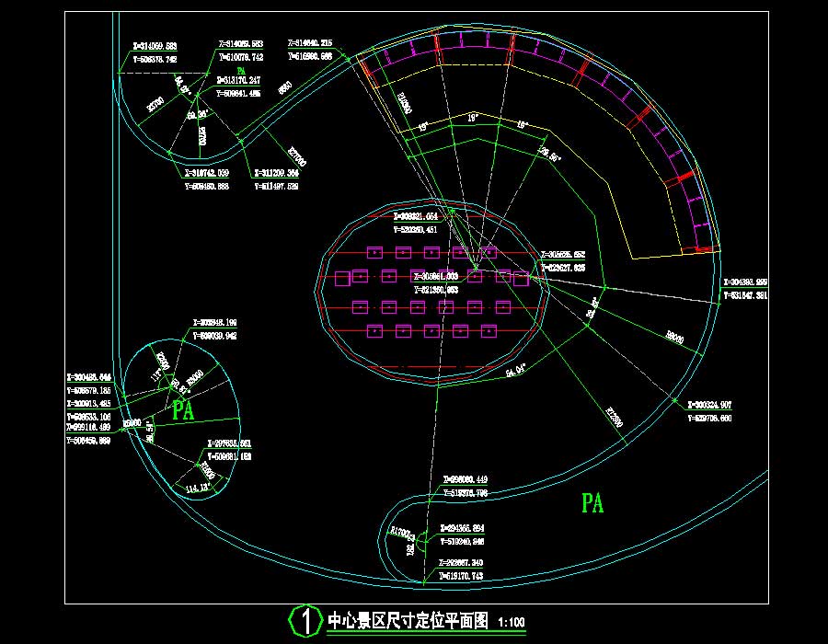Click the large magenta square at the right end of the second row

pos(521,278)
